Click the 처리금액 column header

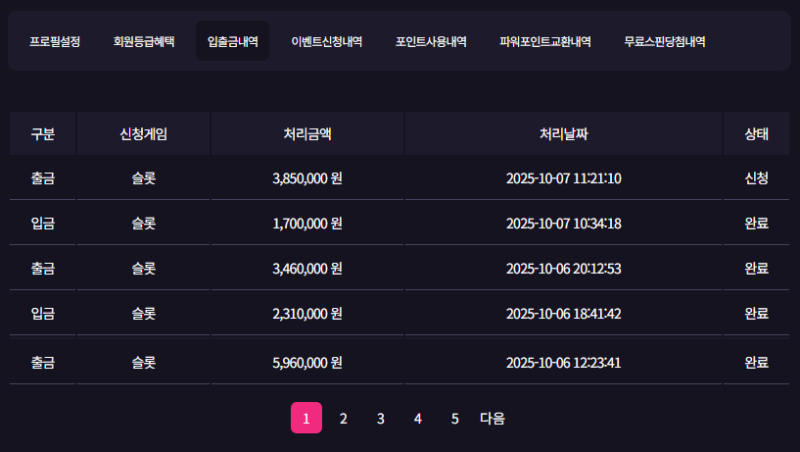pos(307,134)
